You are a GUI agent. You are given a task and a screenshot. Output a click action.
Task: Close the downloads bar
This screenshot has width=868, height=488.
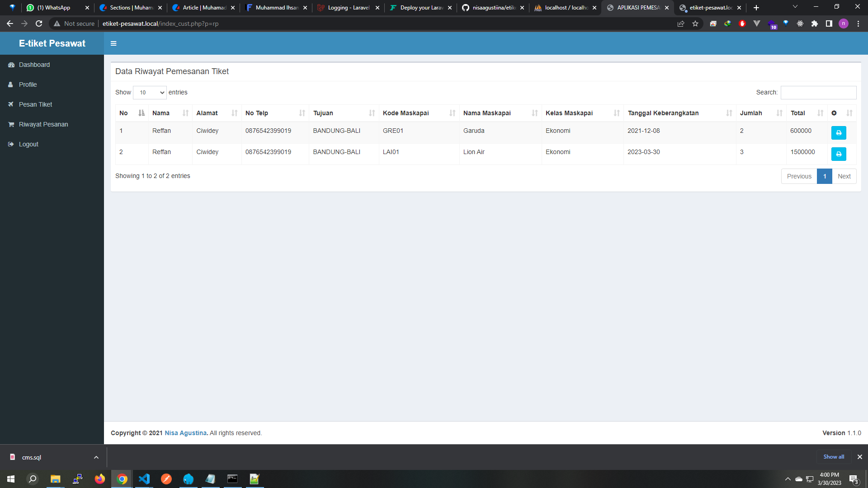click(860, 457)
